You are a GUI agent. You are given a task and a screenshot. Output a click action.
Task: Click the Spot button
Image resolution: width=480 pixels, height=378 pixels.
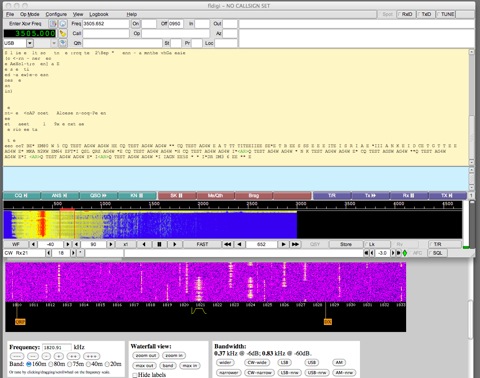click(x=387, y=14)
